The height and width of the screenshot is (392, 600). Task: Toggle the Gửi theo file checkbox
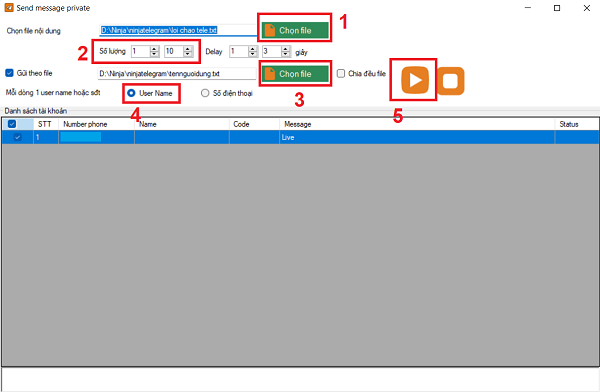9,73
